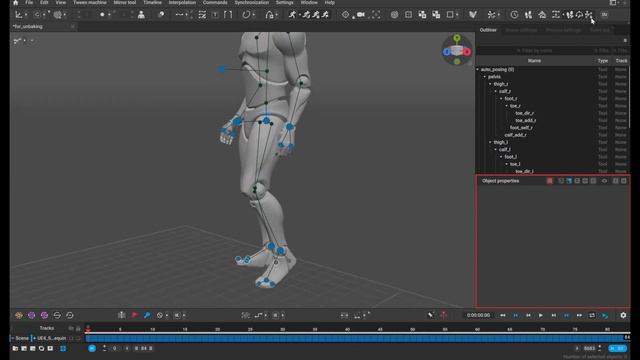This screenshot has height=360, width=640.
Task: Click the house-shaped toolbar icon
Action: click(542, 15)
